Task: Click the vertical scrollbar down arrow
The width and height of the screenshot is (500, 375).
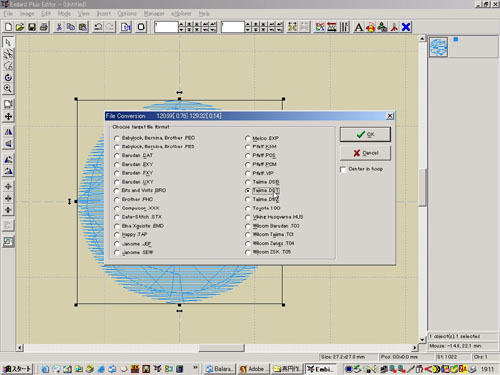Action: [422, 340]
